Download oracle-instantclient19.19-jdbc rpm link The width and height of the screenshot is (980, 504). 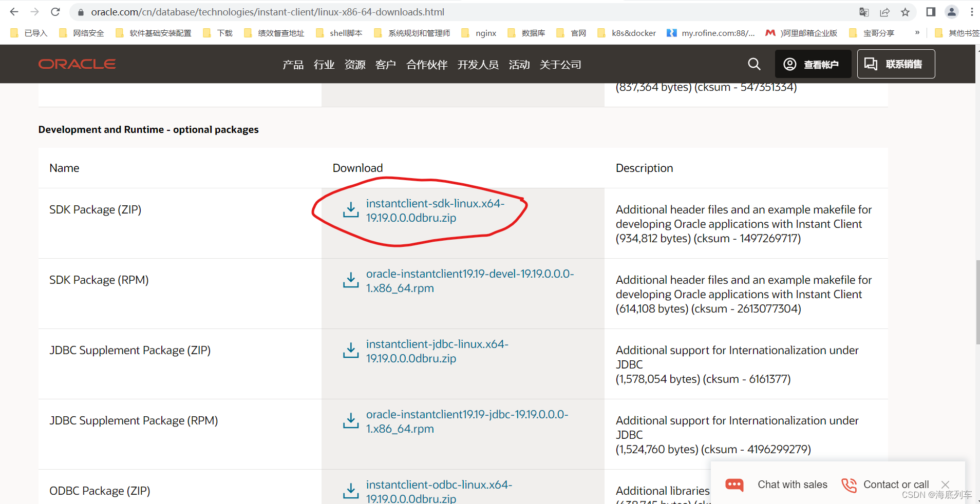(x=467, y=421)
